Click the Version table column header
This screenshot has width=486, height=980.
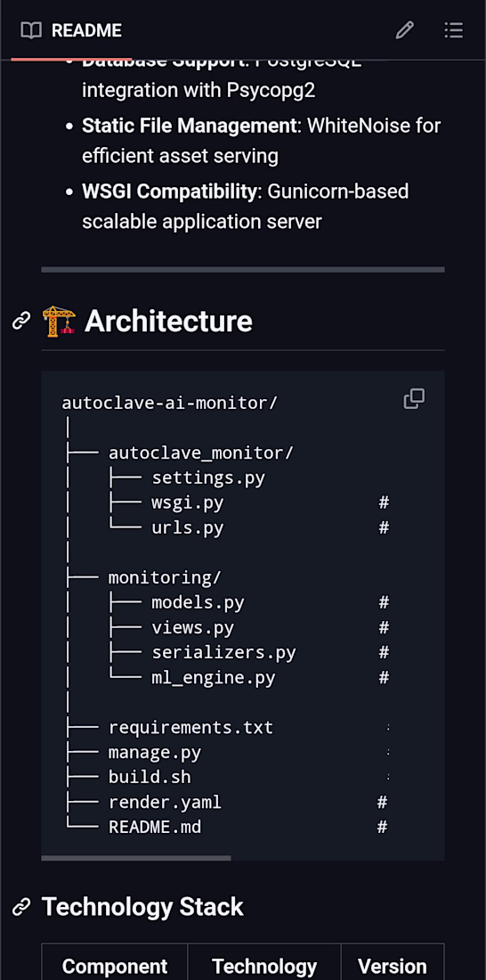[393, 967]
